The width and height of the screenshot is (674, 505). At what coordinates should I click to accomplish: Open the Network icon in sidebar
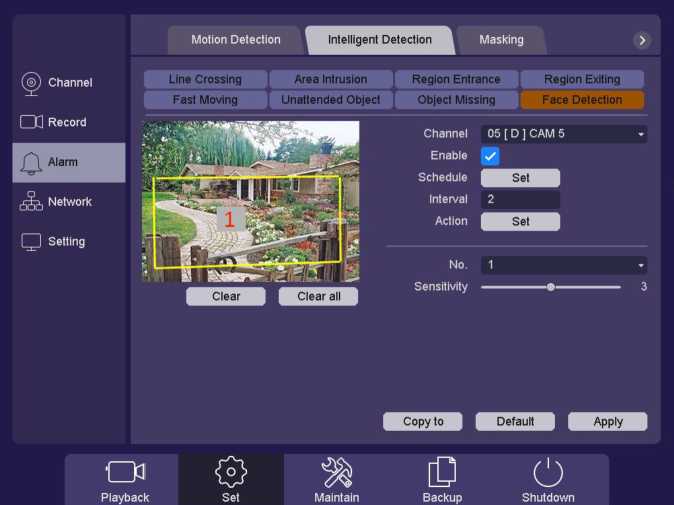click(31, 202)
